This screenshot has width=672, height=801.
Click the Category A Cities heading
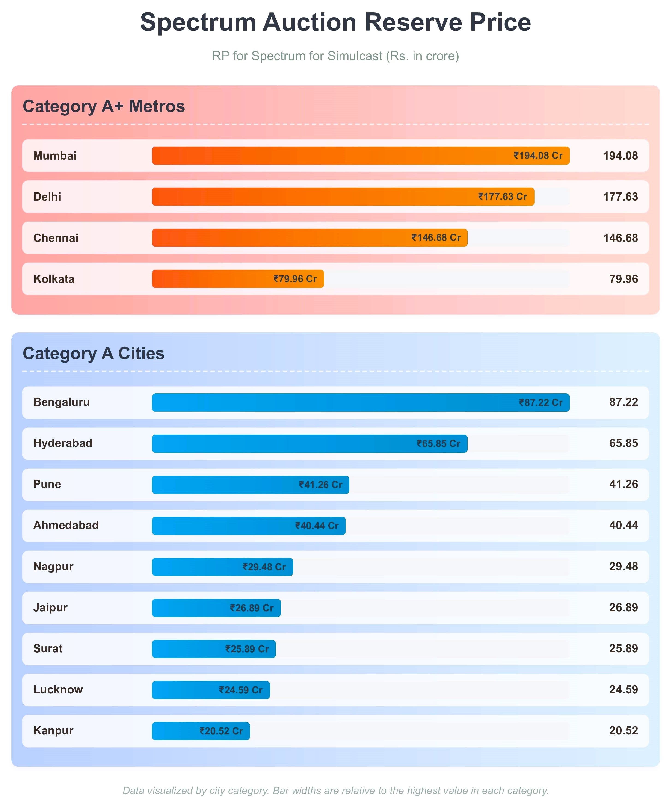click(93, 354)
